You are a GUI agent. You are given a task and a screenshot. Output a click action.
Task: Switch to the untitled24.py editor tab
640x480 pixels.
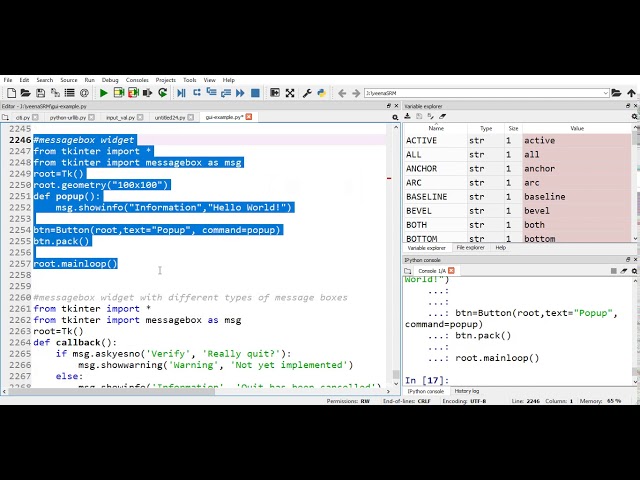170,118
